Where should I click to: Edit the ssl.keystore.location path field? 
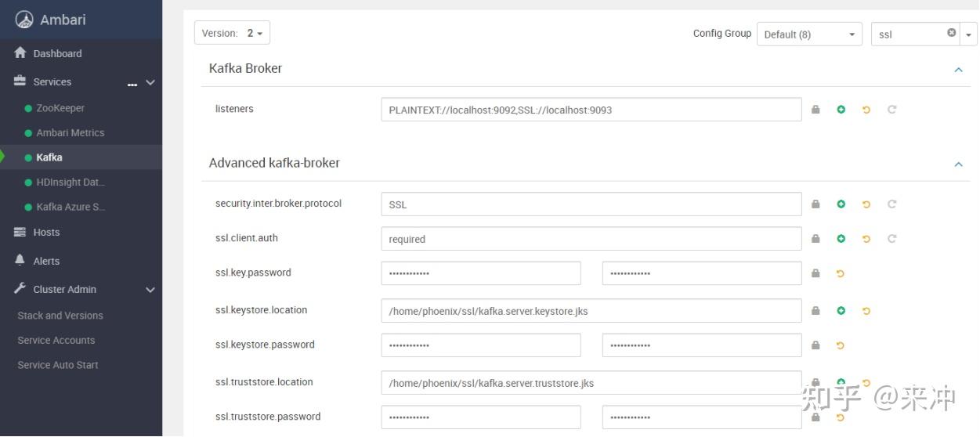(x=591, y=311)
